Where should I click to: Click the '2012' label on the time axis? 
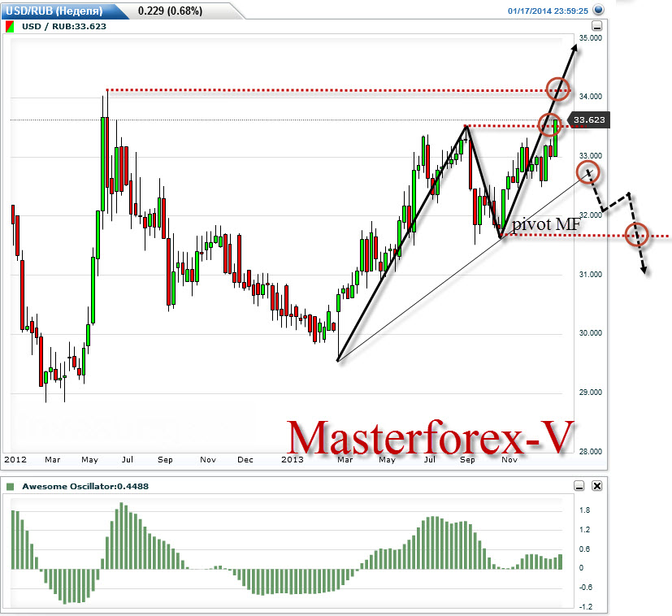[x=15, y=459]
